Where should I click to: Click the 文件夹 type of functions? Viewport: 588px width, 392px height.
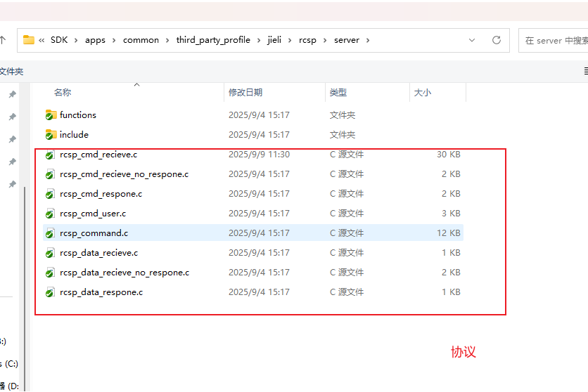coord(343,115)
